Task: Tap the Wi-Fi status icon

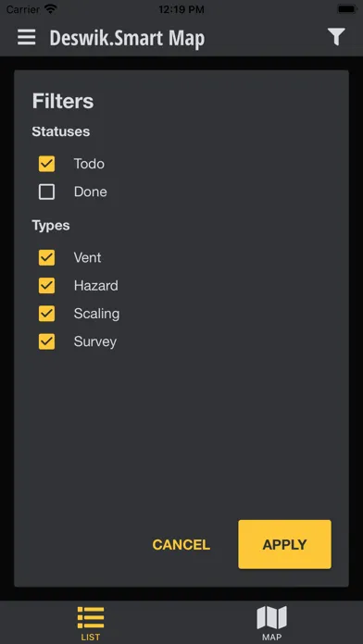Action: click(51, 9)
